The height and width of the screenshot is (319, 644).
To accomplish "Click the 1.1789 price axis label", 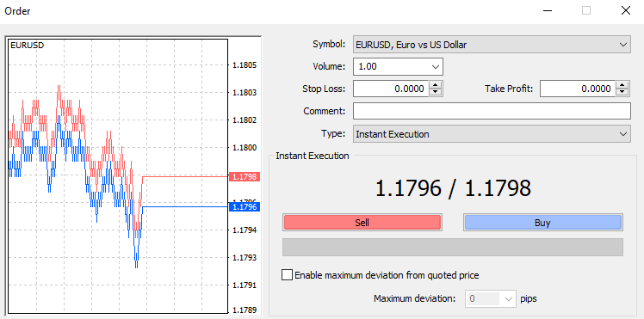I will [245, 310].
